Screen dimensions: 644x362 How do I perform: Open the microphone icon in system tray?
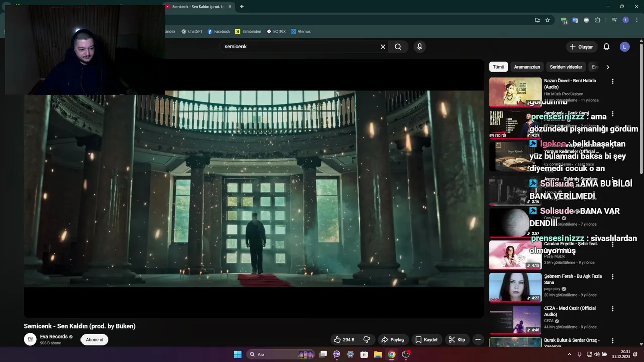pyautogui.click(x=579, y=354)
